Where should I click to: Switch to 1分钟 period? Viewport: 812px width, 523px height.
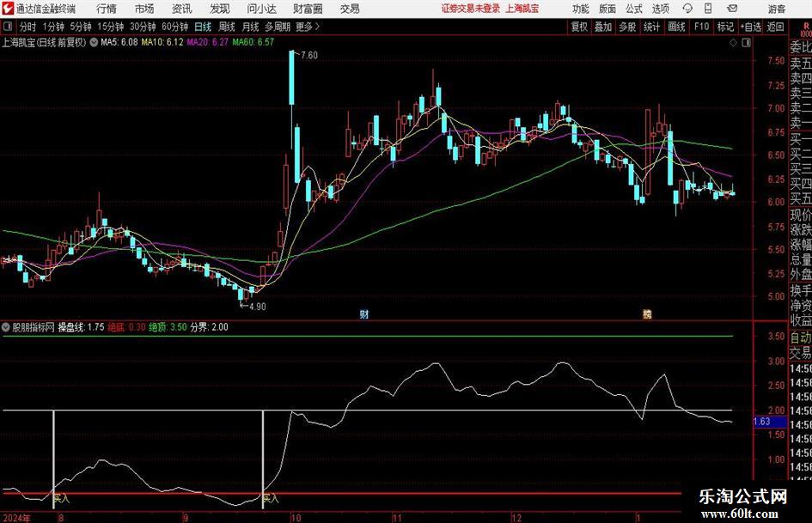(x=53, y=27)
